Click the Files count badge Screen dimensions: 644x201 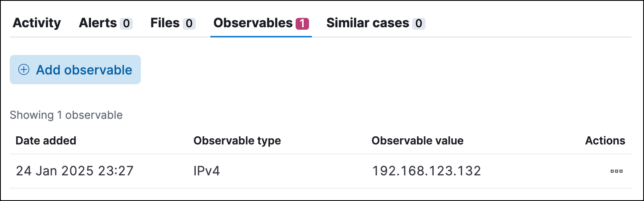click(x=189, y=24)
